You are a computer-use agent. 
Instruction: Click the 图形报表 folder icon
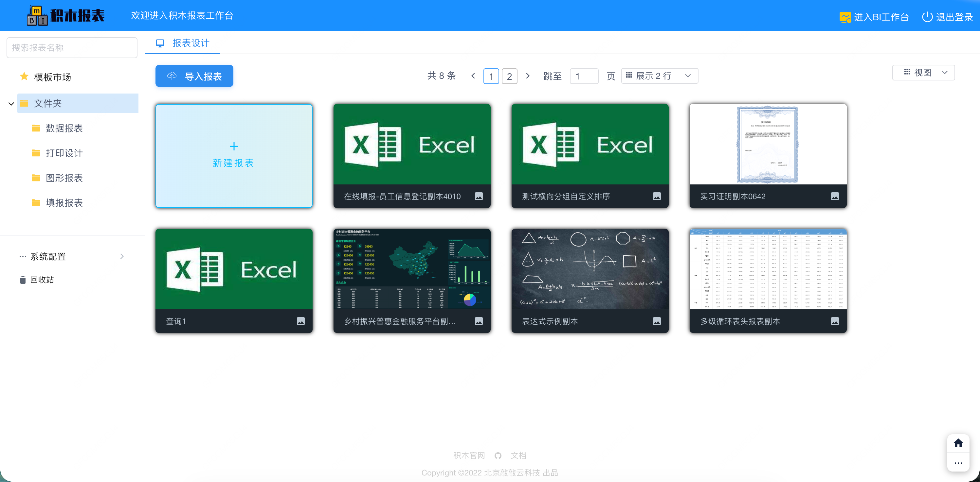click(36, 178)
